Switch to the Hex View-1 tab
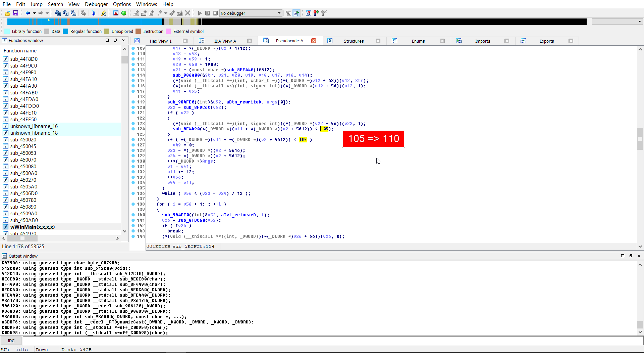This screenshot has height=353, width=644. [x=161, y=41]
